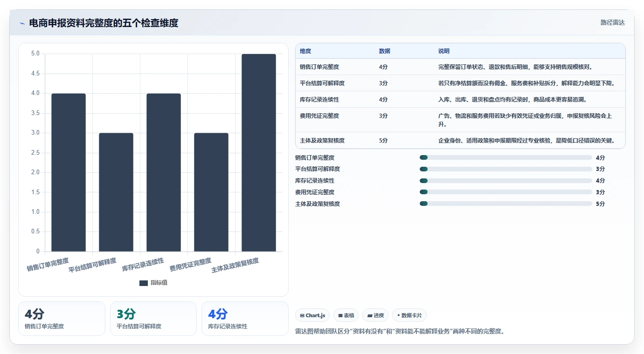Click the 销售订单完整度 progress bar

pos(506,157)
